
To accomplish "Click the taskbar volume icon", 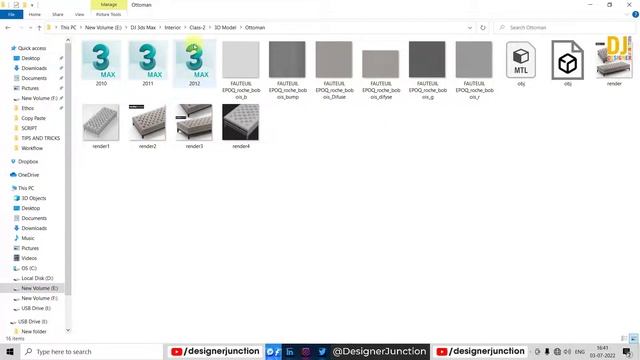I will point(567,351).
